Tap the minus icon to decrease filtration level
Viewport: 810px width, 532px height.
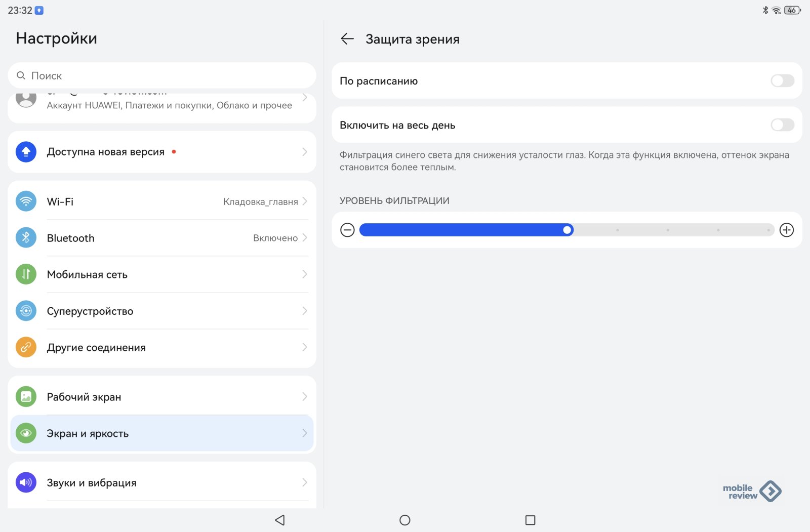(x=347, y=230)
